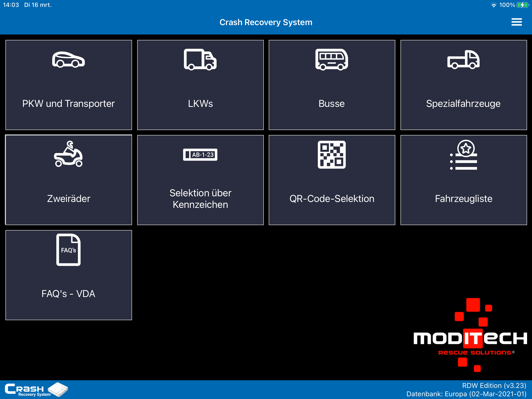Click RDW Edition (v3.23) text

(494, 385)
